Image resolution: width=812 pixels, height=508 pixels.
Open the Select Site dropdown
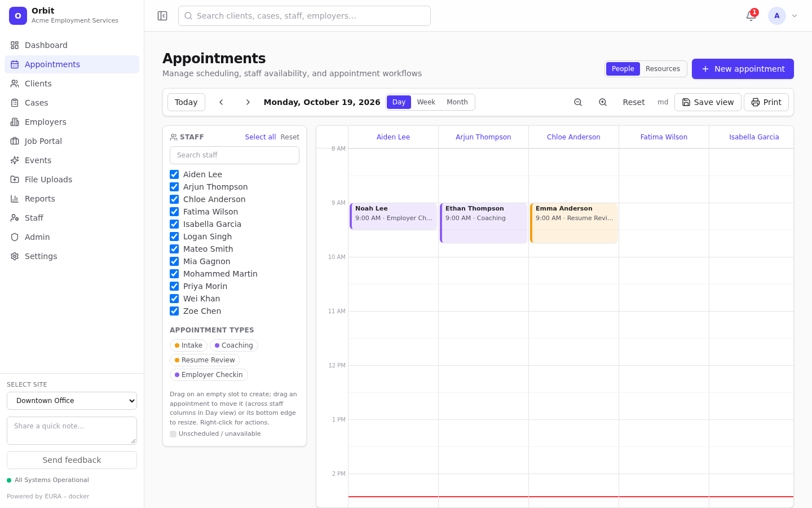click(x=72, y=401)
